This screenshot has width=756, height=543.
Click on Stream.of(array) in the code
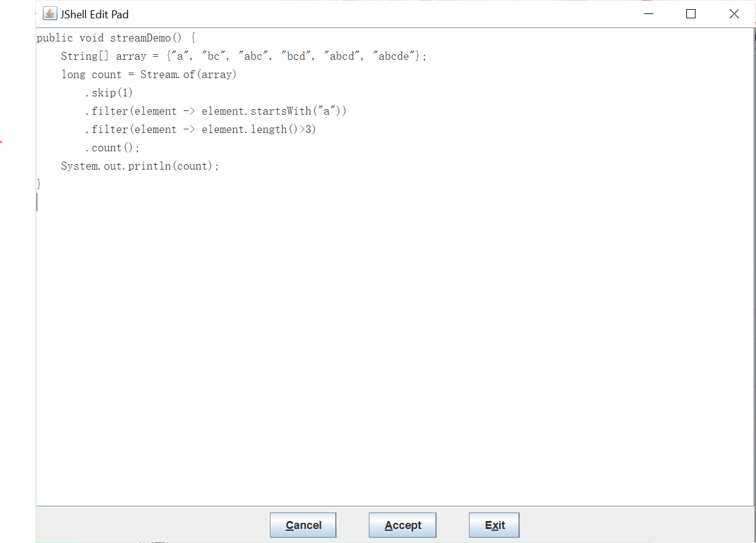[188, 74]
